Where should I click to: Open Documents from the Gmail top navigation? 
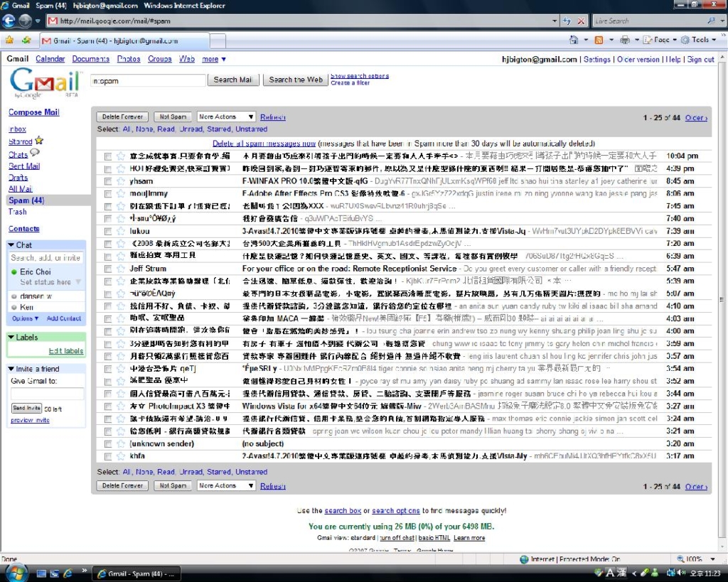(90, 59)
